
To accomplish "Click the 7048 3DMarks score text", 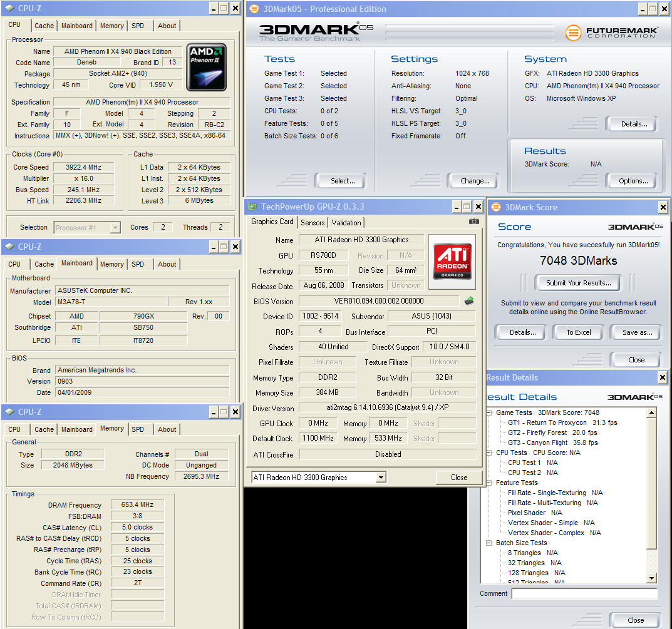I will click(x=578, y=260).
